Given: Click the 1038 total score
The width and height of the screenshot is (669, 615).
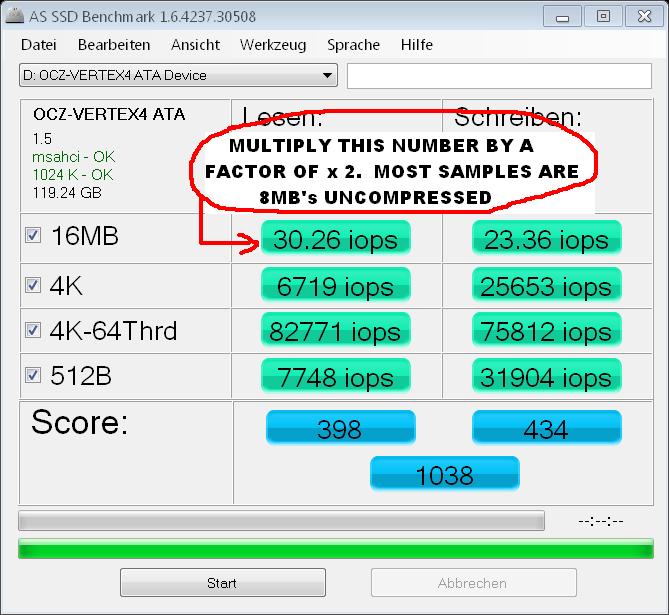Looking at the screenshot, I should tap(445, 474).
